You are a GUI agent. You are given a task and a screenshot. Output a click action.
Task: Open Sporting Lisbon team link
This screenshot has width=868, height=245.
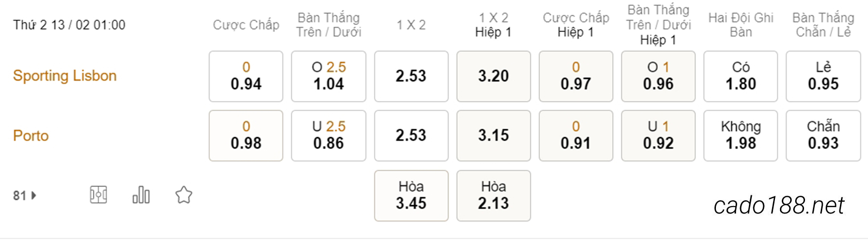[65, 76]
